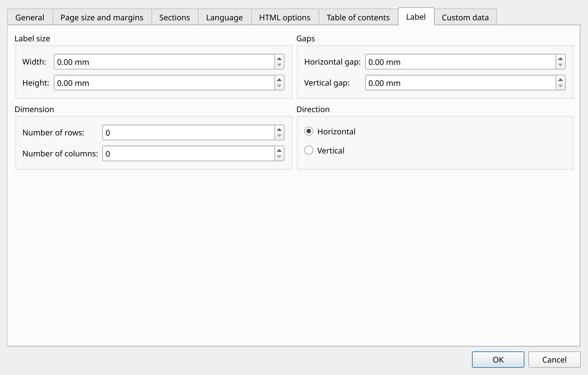Decrement the Number of rows
Screen dimensions: 588x375
coord(279,136)
